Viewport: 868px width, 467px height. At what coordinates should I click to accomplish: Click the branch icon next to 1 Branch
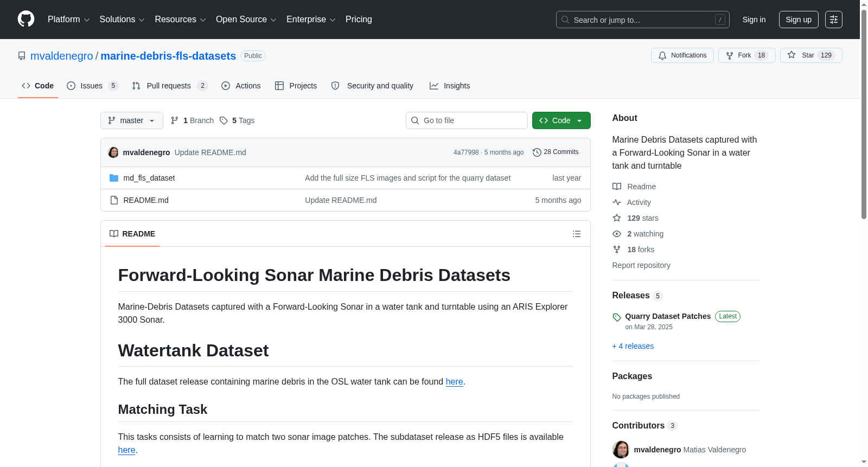pos(175,120)
